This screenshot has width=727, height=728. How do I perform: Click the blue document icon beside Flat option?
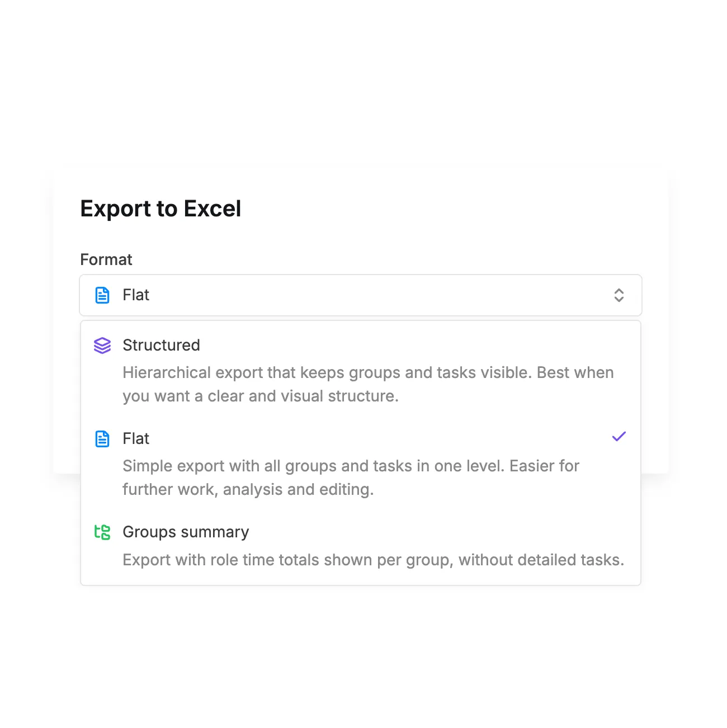pyautogui.click(x=102, y=439)
